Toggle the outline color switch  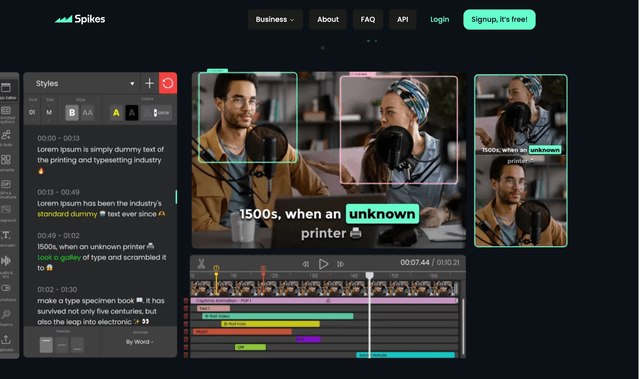(x=157, y=113)
